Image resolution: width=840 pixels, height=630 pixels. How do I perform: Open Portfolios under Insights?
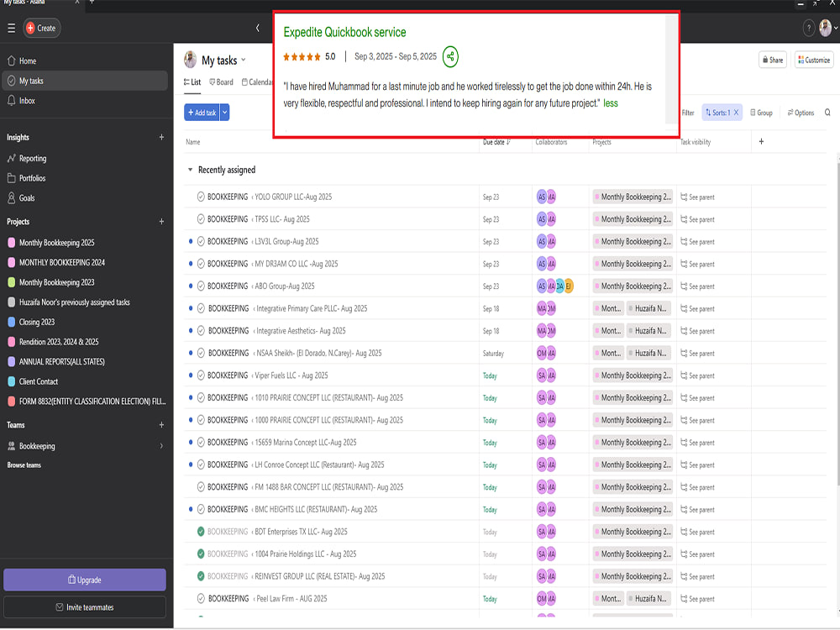(32, 178)
